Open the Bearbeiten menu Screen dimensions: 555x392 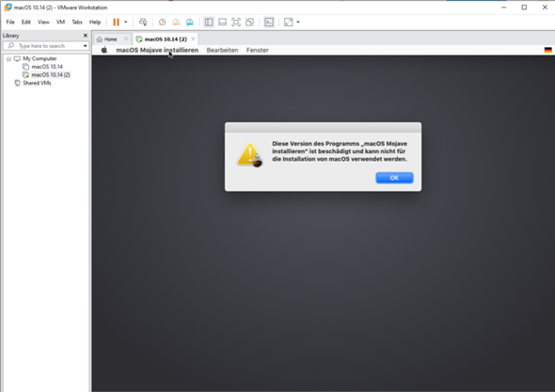222,50
